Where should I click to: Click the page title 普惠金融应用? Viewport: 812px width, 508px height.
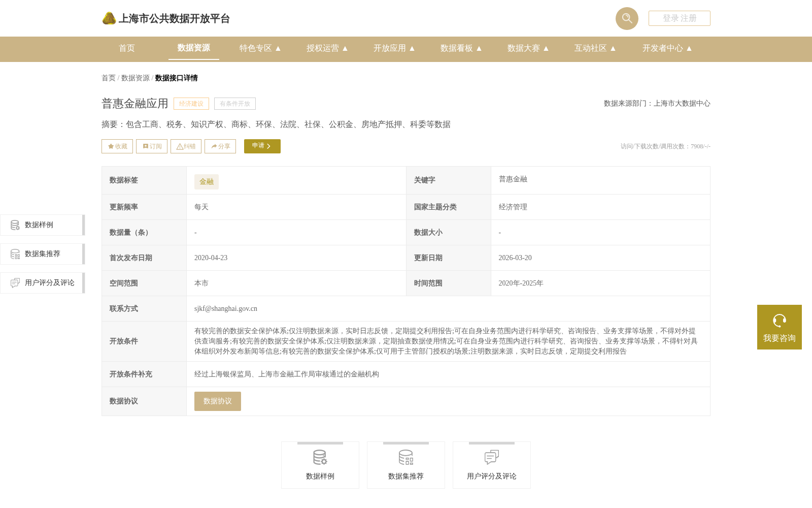point(135,104)
